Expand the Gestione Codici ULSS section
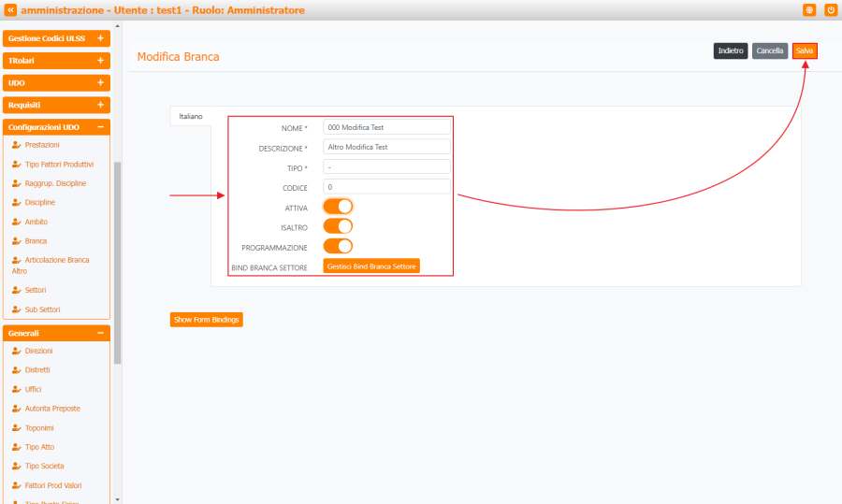The width and height of the screenshot is (842, 504). pos(56,38)
